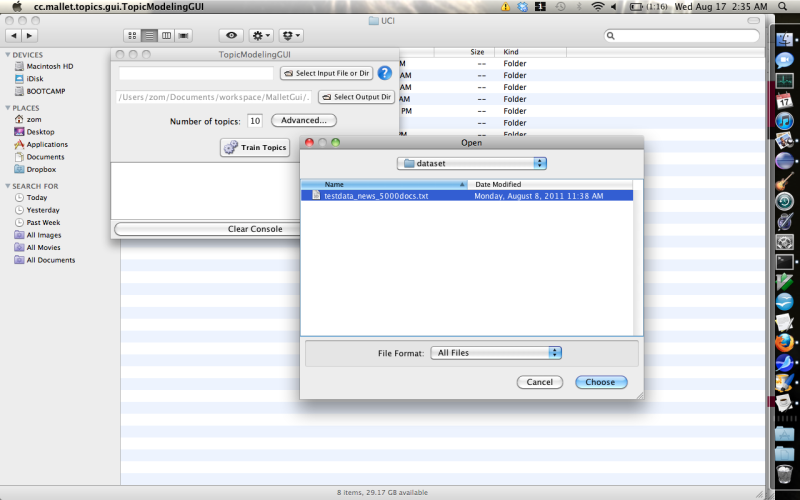
Task: Click the Wi-Fi icon in menu bar
Action: (x=598, y=6)
